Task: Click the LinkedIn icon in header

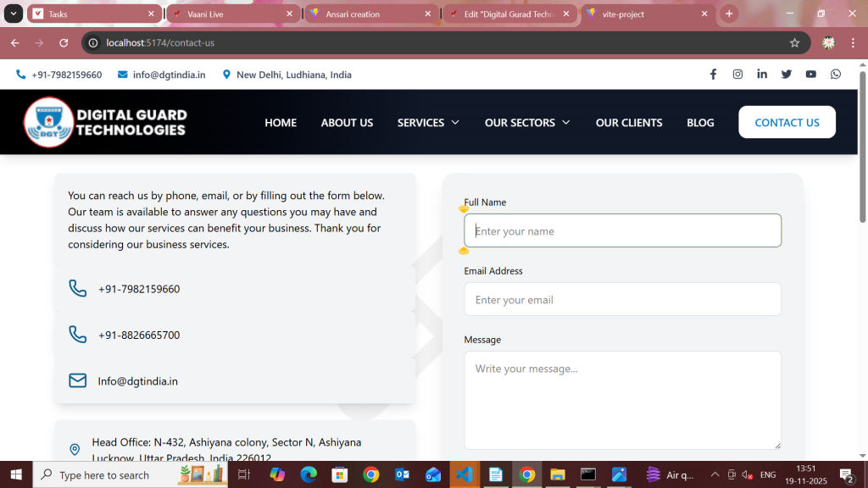Action: pyautogui.click(x=762, y=75)
